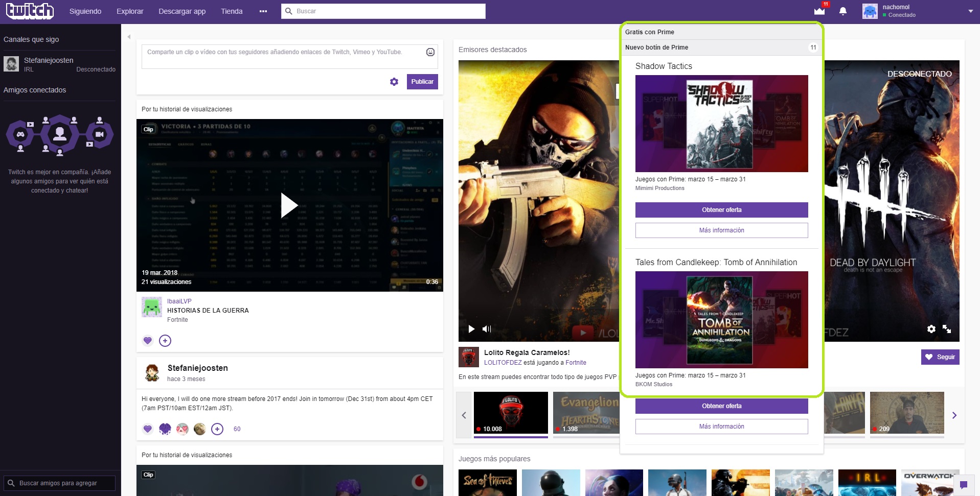The image size is (980, 496).
Task: Click the Twitch logo home icon
Action: pos(30,11)
